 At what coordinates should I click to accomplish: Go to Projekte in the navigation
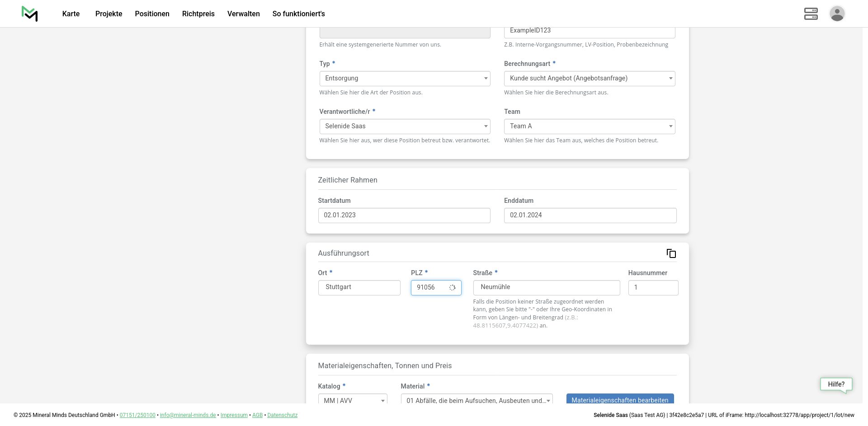(x=108, y=14)
